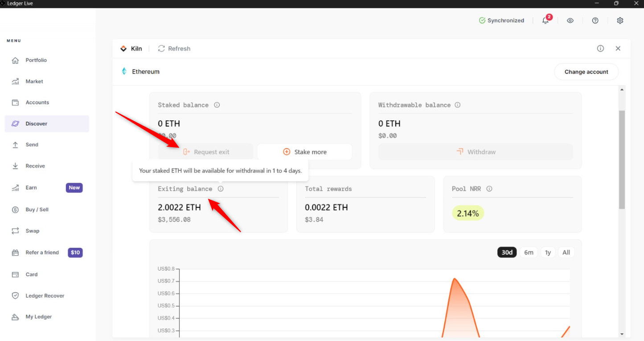Click info icon next to Pool NRR

tap(489, 189)
